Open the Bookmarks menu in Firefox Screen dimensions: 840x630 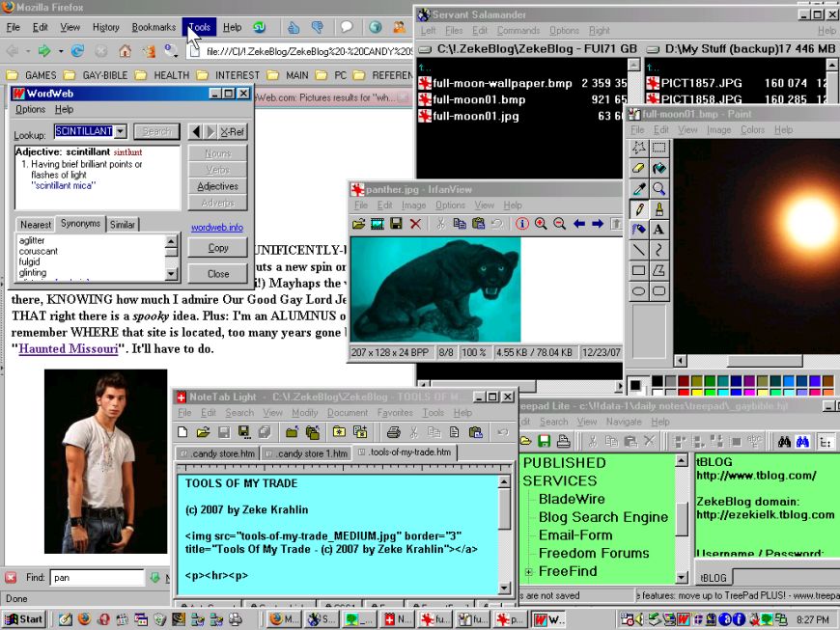tap(154, 27)
